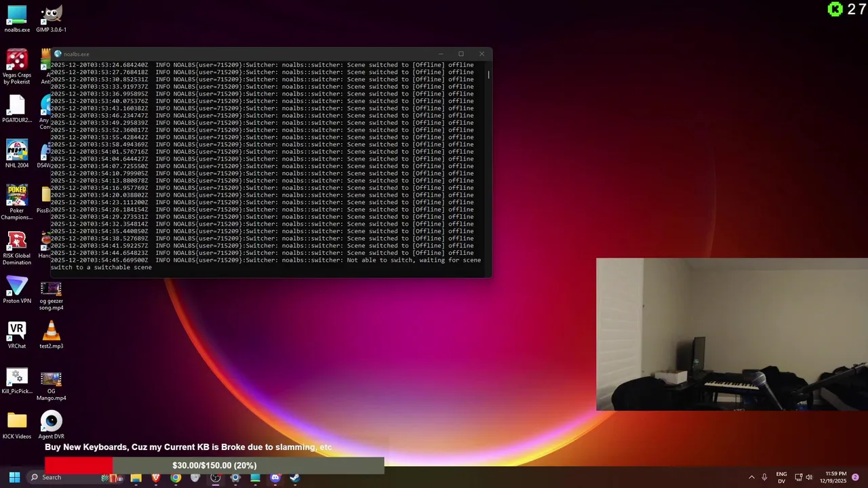Open Google Chrome from the taskbar
Screen dimensions: 868x488
point(176,477)
